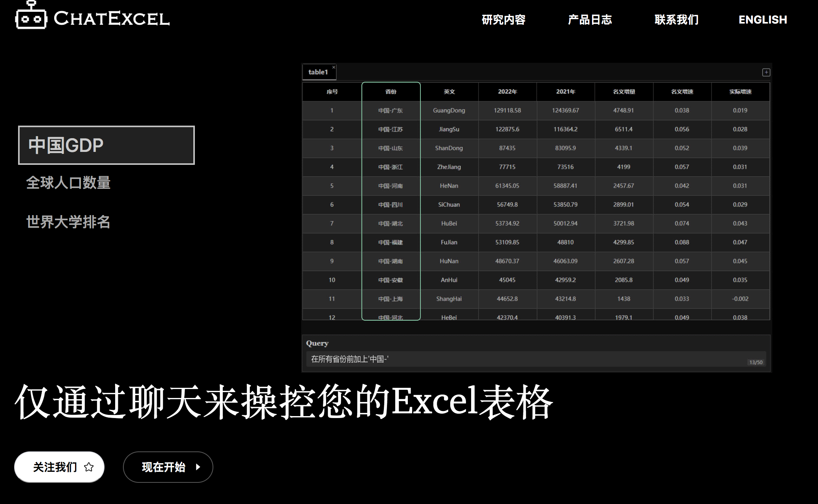
Task: Click the 87435 value cell
Action: pyautogui.click(x=508, y=148)
